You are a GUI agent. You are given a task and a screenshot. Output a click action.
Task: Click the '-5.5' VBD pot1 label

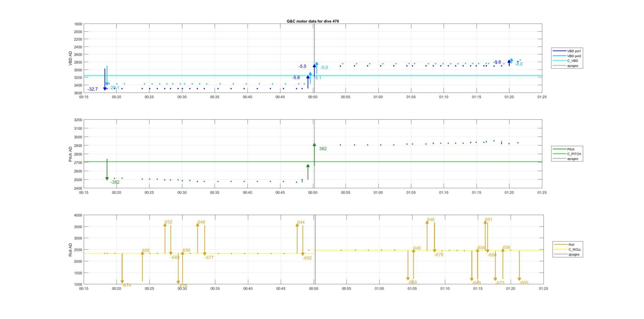click(x=302, y=66)
